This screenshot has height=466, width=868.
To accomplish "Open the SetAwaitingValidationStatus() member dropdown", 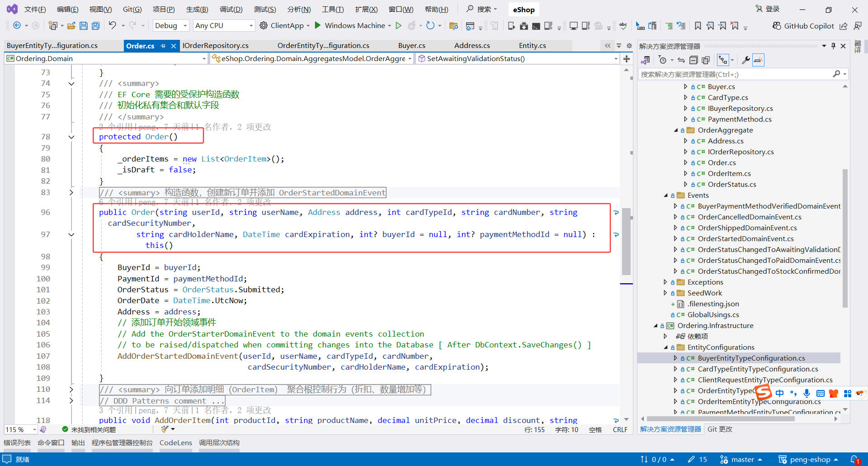I will pos(517,58).
